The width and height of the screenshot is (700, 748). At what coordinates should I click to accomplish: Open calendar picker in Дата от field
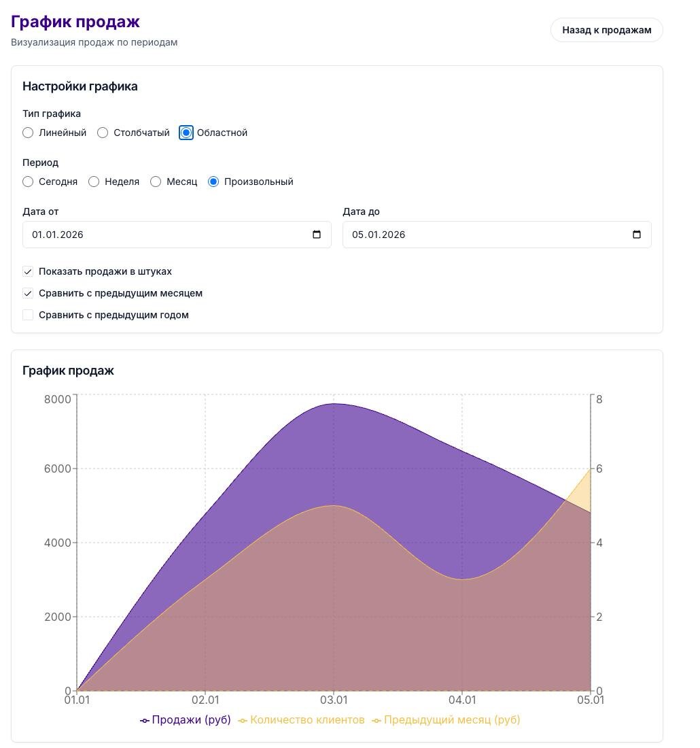coord(317,235)
